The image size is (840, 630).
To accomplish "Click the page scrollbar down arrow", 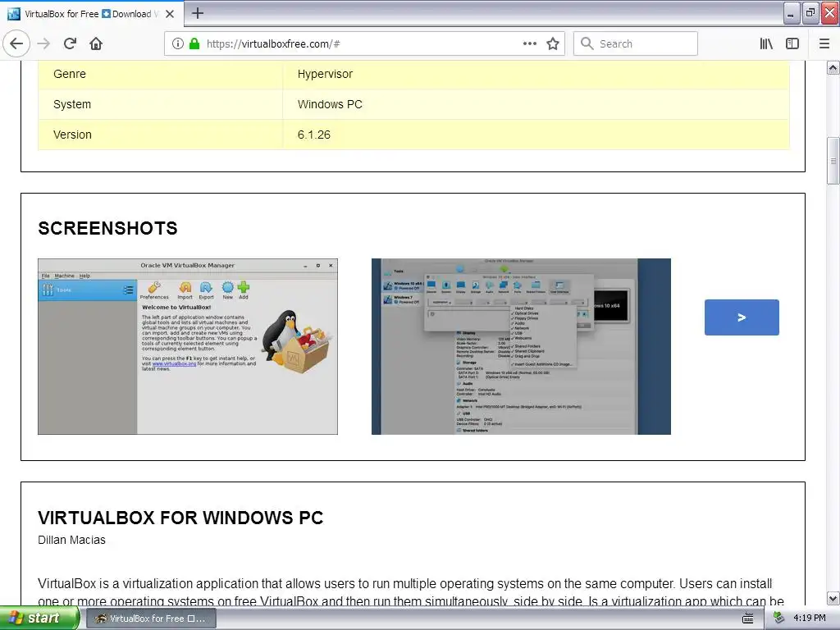I will 833,598.
